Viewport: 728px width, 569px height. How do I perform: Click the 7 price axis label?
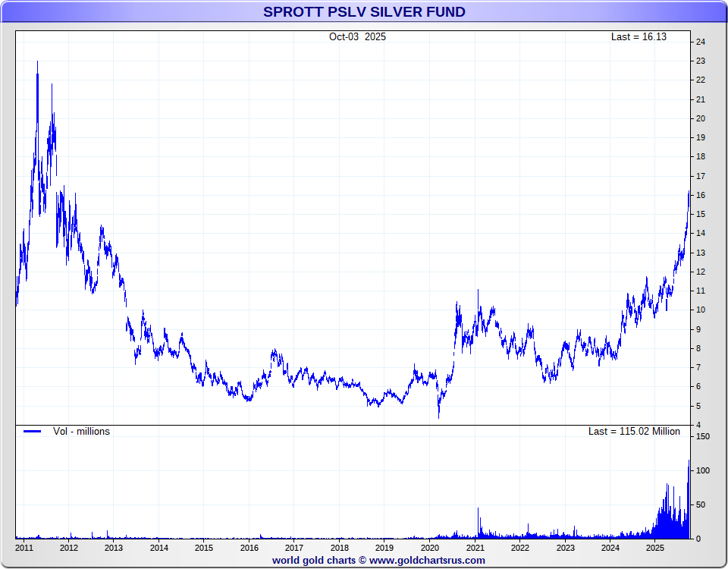coord(698,367)
